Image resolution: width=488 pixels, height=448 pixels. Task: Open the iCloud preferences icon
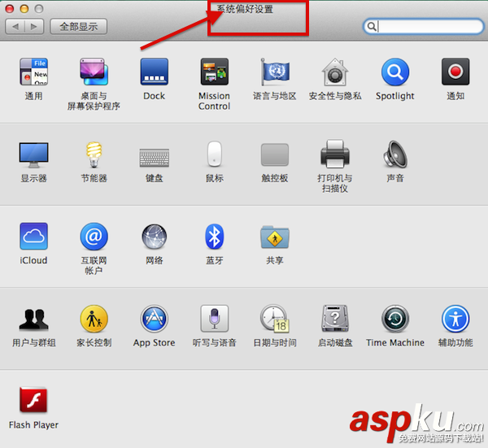point(33,236)
